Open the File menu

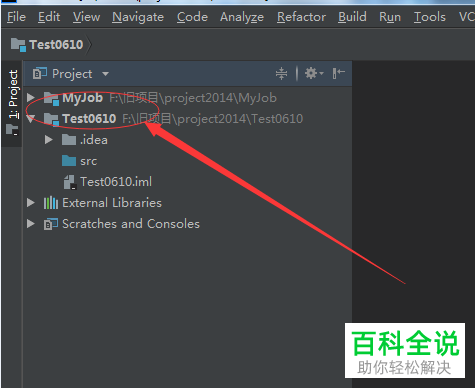point(16,17)
